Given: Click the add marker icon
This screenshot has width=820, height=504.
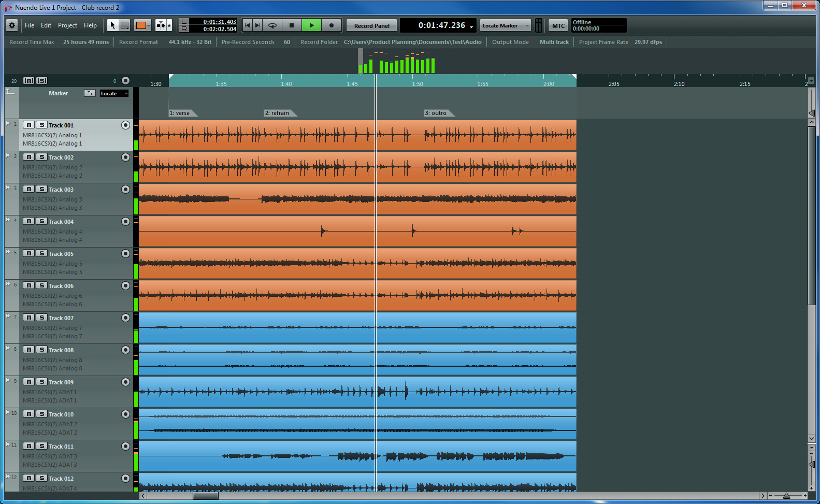Looking at the screenshot, I should [x=90, y=93].
